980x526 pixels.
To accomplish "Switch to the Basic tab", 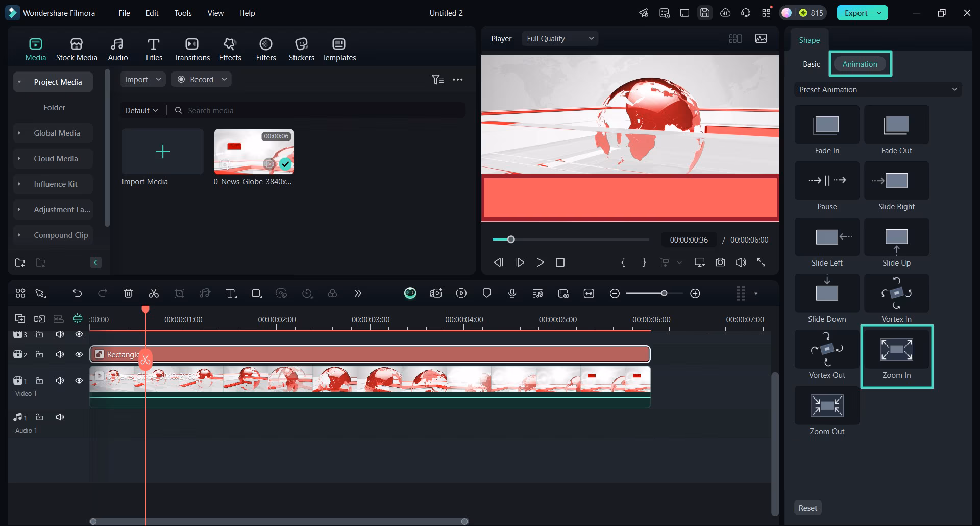I will (x=811, y=64).
